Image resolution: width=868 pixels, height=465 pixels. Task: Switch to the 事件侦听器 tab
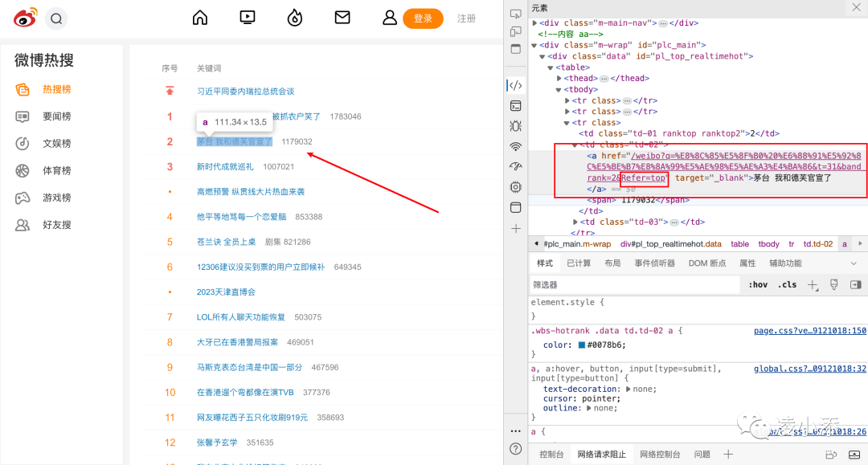(654, 263)
